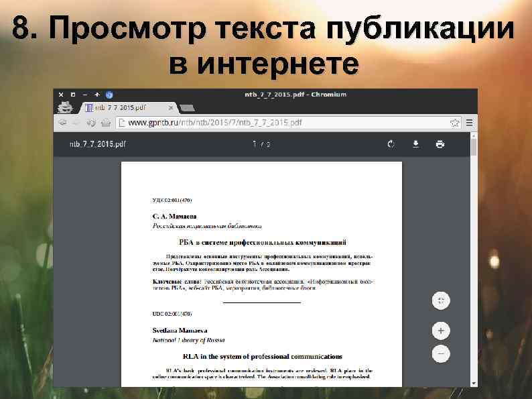Viewport: 532px width, 399px height.
Task: Open a new tab with the blank tab button
Action: [x=187, y=108]
